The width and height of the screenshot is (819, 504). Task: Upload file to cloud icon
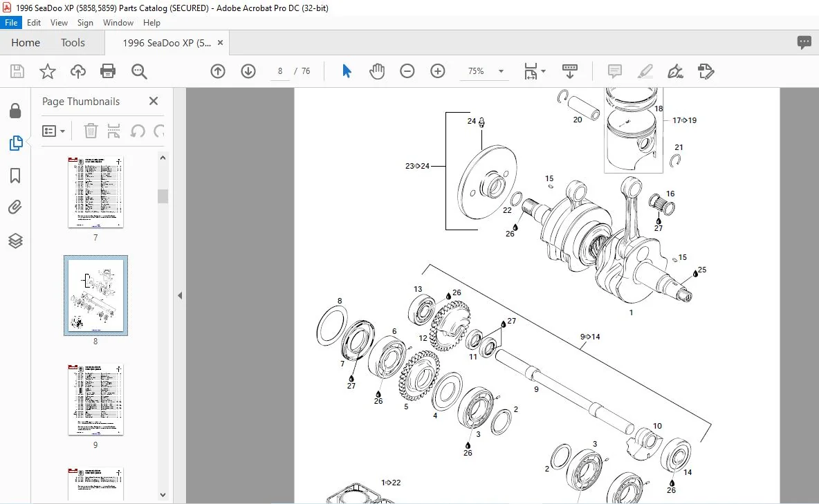[x=78, y=71]
